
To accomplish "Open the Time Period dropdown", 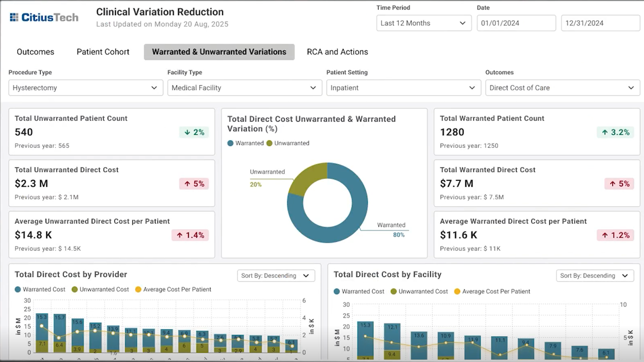I will pos(424,23).
